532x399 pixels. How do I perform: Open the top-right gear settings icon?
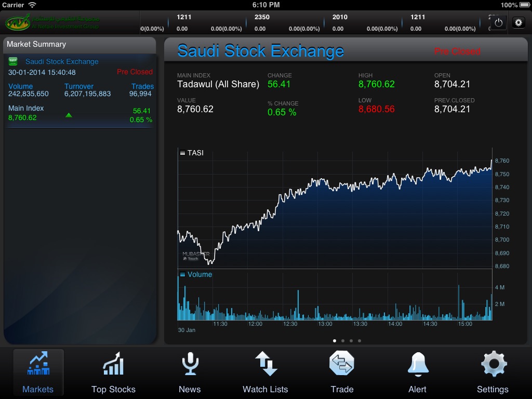(x=518, y=23)
